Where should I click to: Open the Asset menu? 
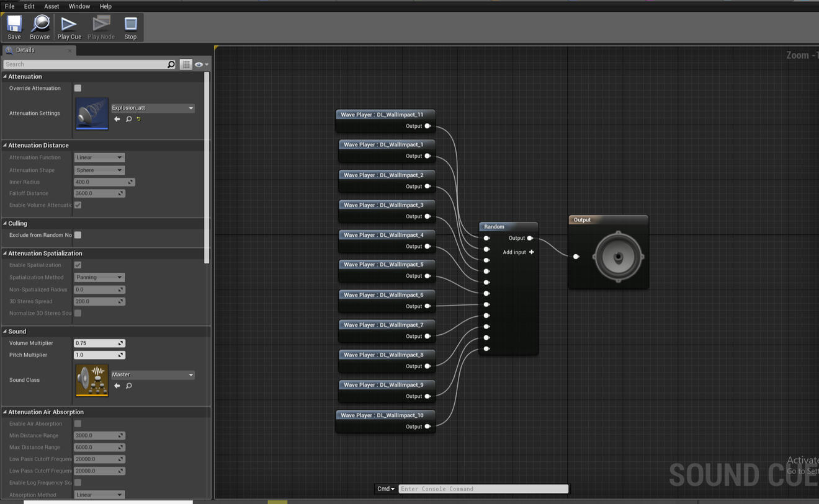(51, 6)
